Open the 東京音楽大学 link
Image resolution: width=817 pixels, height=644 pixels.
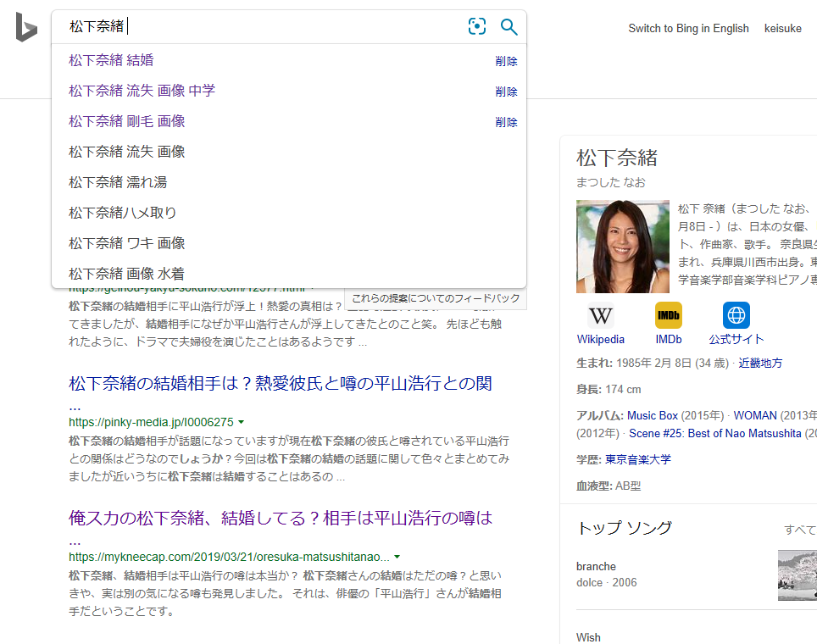(x=638, y=459)
